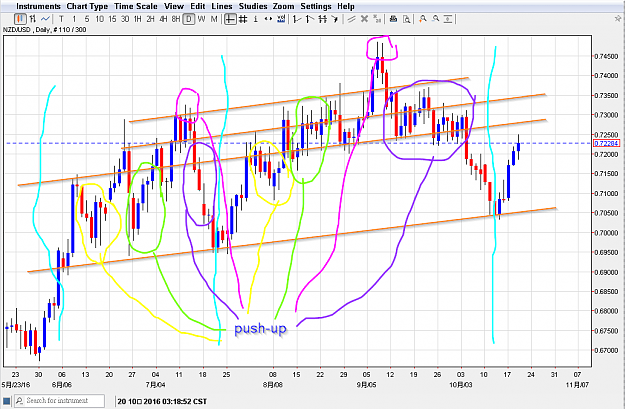
Task: Click the blue square icon beside search
Action: [x=6, y=401]
